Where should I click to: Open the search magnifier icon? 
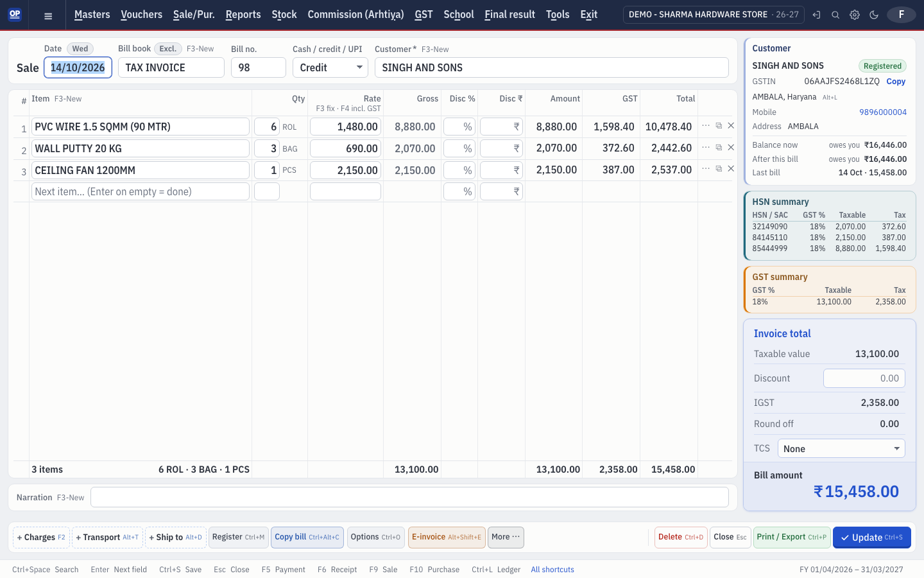pyautogui.click(x=835, y=15)
